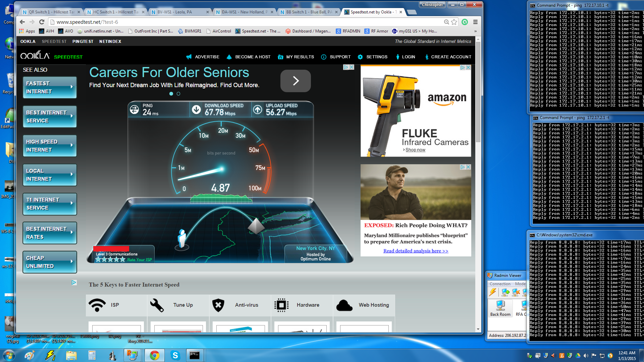This screenshot has width=644, height=362.
Task: Show hidden bookmarks with the » chevron
Action: 475,31
